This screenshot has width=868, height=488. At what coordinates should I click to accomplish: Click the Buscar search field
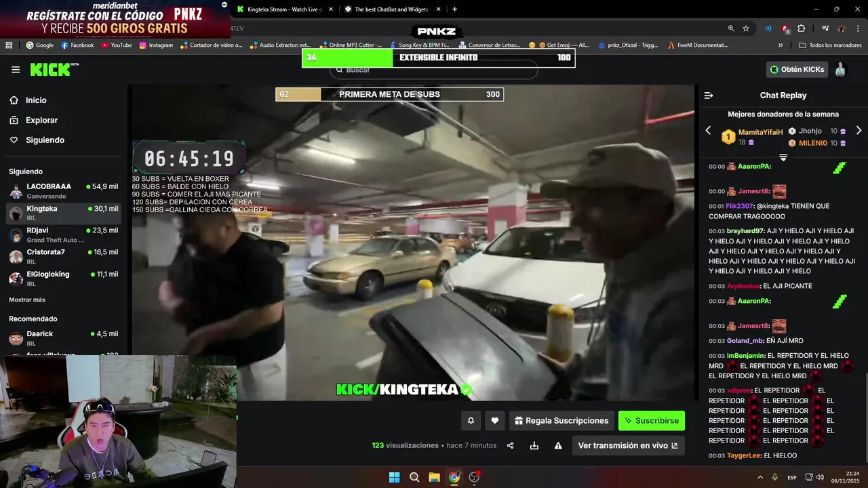click(x=434, y=70)
